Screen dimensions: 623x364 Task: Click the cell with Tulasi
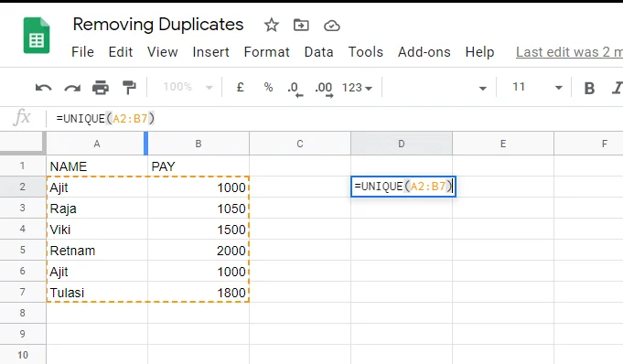(97, 293)
